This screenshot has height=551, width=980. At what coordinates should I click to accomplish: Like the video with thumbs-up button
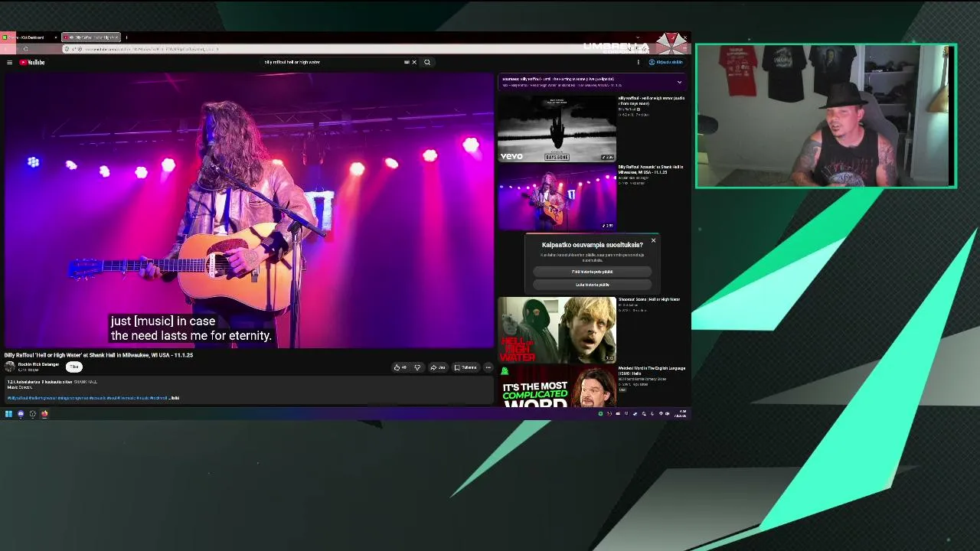coord(400,367)
